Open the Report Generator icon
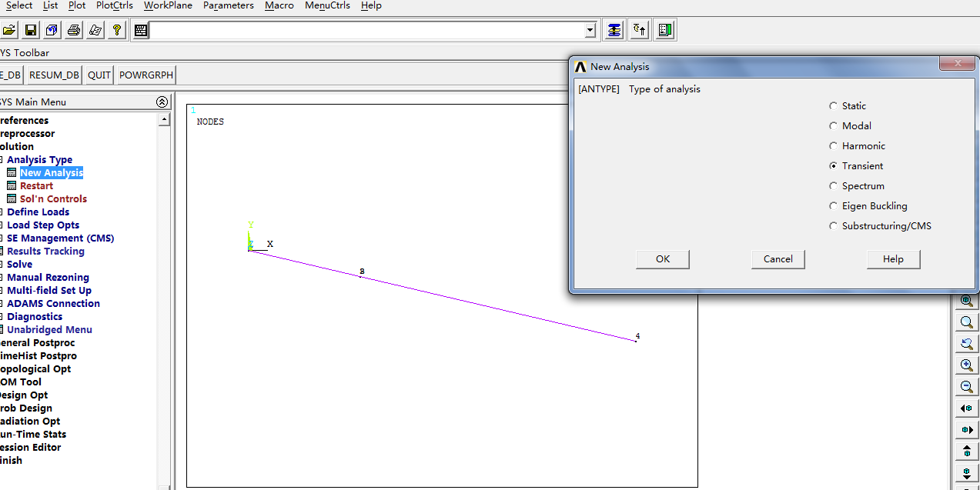 coord(95,30)
